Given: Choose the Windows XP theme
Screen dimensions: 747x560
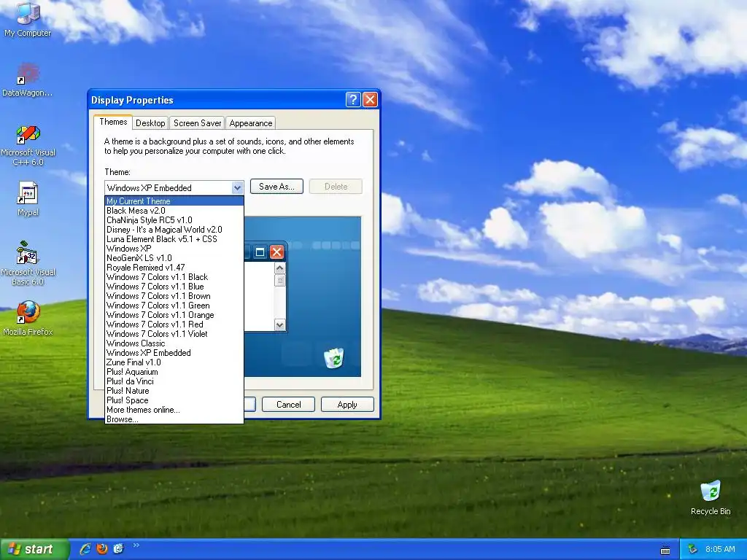Looking at the screenshot, I should tap(174, 249).
